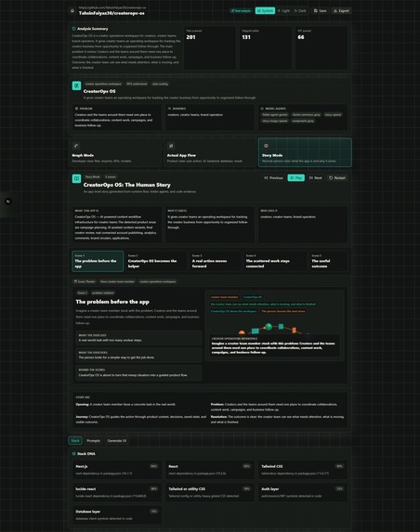Open the Generate UI tab
Screen dimensions: 420x532
point(117,441)
